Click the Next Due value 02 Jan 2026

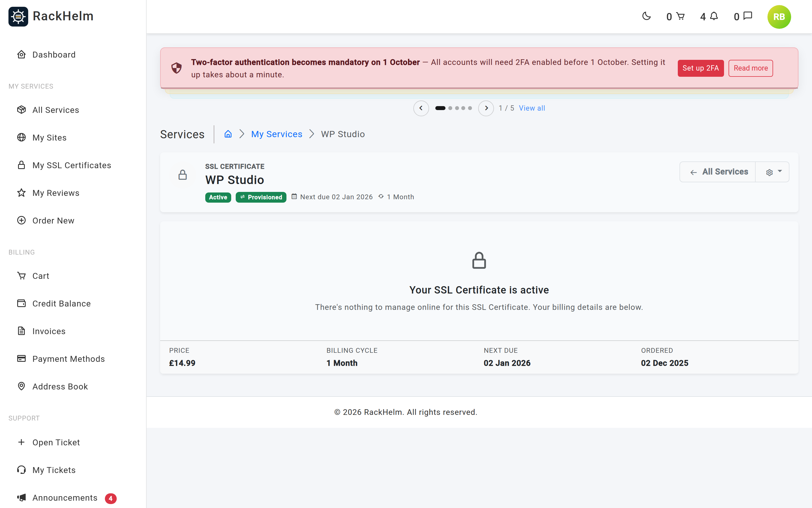(x=507, y=363)
